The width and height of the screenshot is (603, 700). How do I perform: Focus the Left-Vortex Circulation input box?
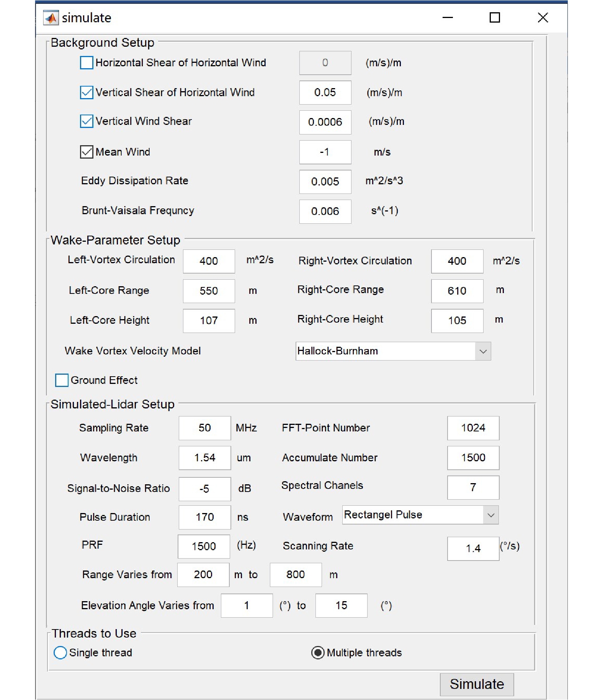point(209,261)
